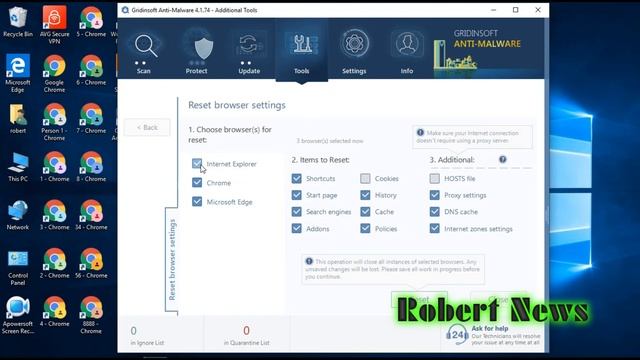The height and width of the screenshot is (360, 640).
Task: Open 3 - Chrome desktop shortcut
Action: click(x=54, y=215)
